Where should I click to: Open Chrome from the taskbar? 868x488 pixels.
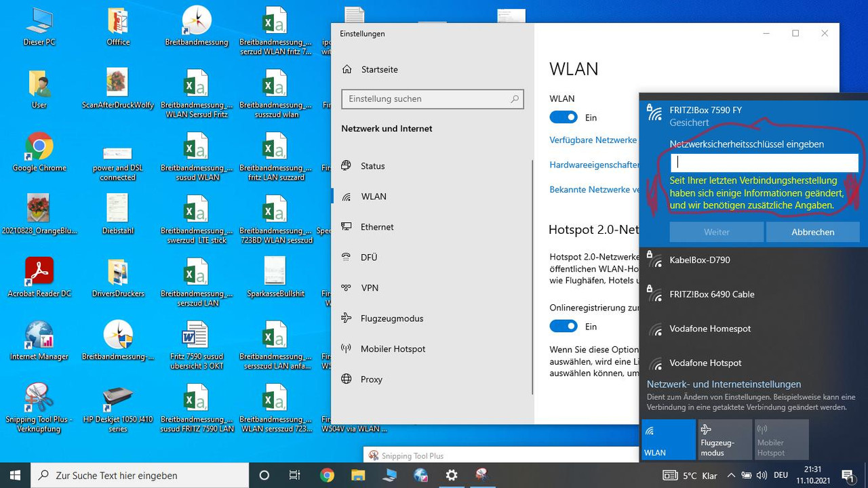coord(327,475)
